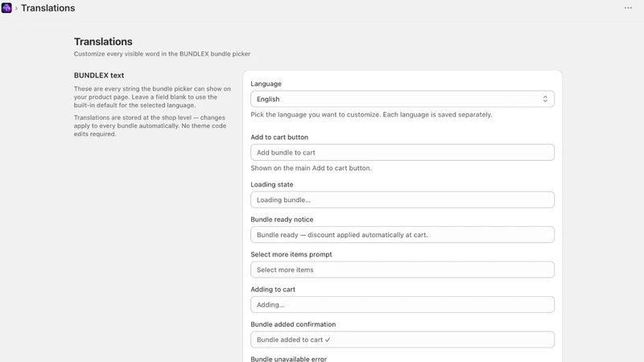Click into the Loading state field

tap(402, 200)
